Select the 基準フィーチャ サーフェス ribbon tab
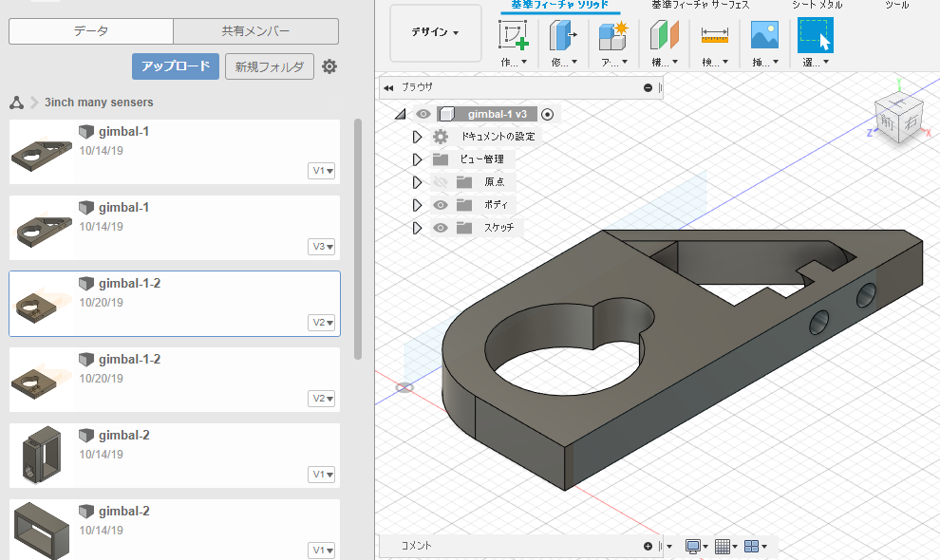Image resolution: width=940 pixels, height=560 pixels. [x=701, y=6]
